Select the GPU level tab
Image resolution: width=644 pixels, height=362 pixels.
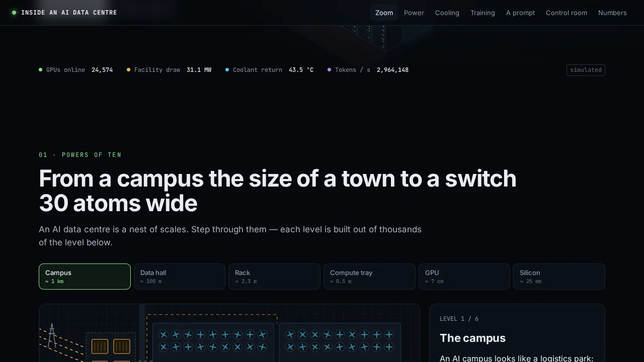[464, 277]
